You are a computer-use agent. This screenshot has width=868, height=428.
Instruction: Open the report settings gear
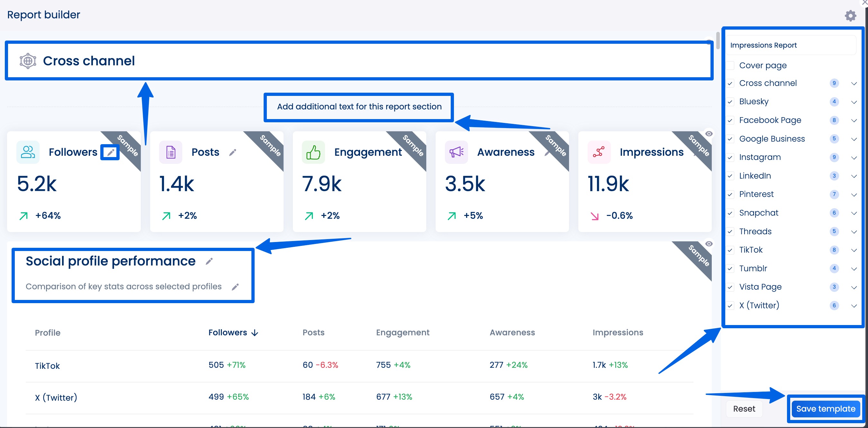click(850, 15)
